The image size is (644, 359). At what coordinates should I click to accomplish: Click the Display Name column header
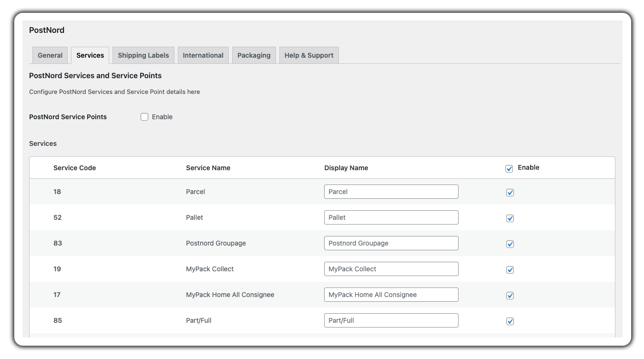(346, 168)
